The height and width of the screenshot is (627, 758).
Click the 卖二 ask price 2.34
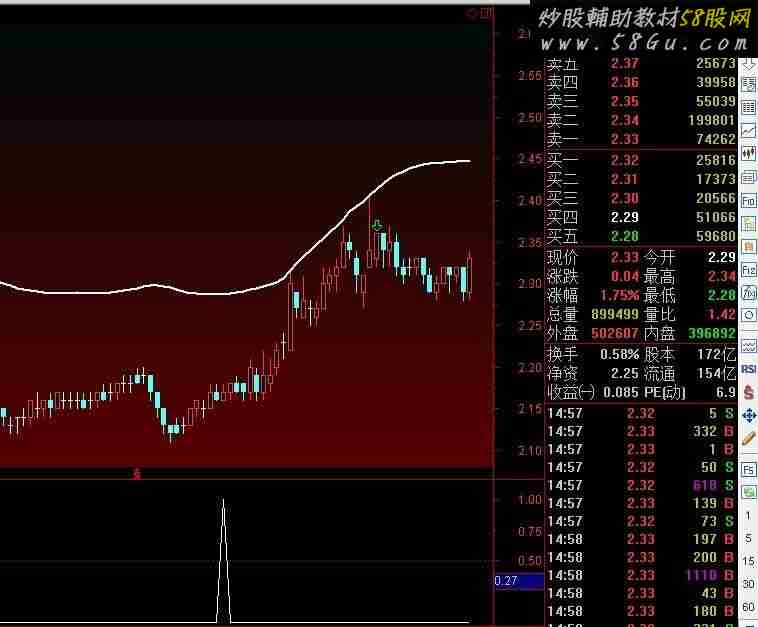tap(625, 120)
